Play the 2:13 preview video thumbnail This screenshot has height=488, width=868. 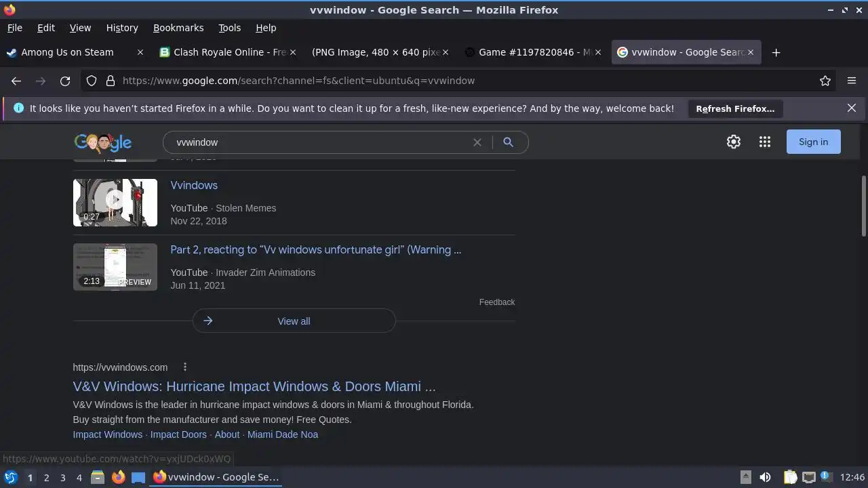[x=115, y=267]
